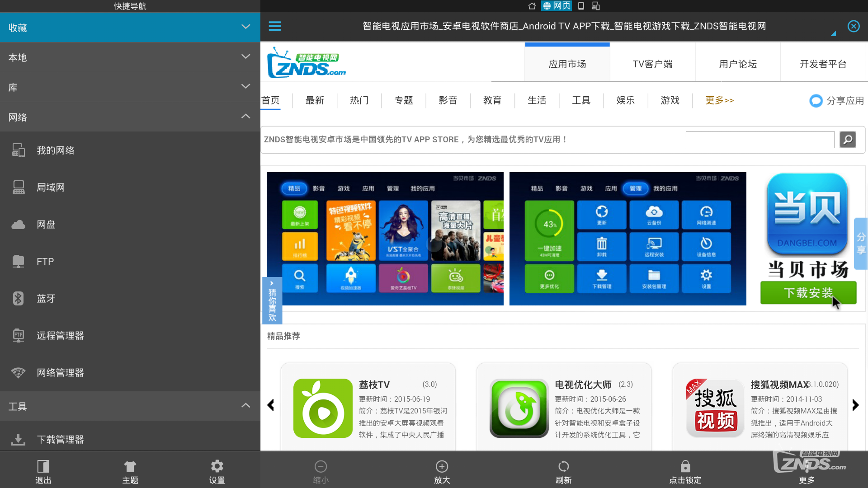This screenshot has width=868, height=488.
Task: Select the 专题 category
Action: tap(404, 100)
